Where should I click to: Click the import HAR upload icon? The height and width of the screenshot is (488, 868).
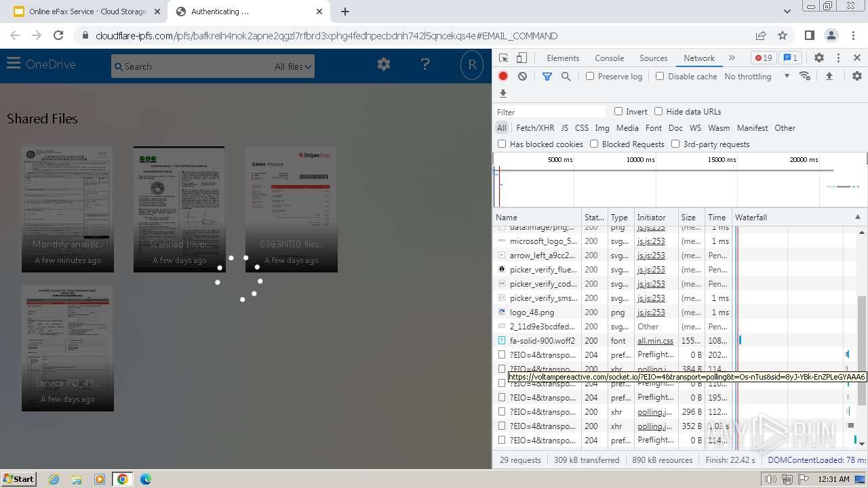829,77
